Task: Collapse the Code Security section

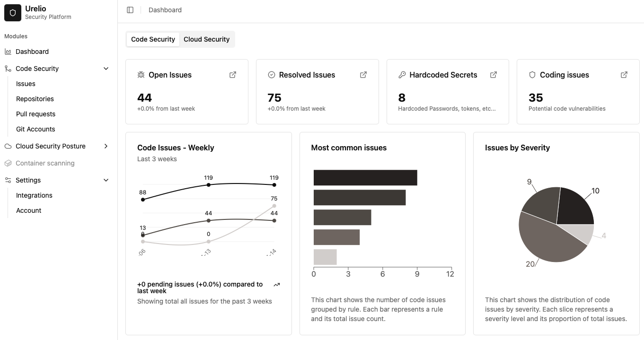Action: tap(106, 69)
